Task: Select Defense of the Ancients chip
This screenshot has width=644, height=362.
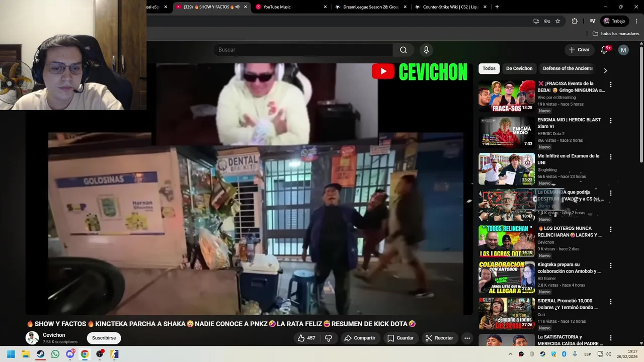Action: point(568,68)
